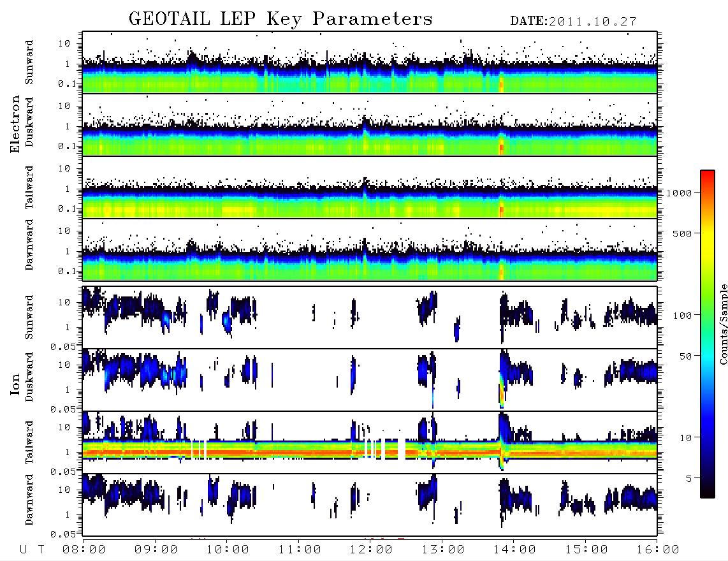This screenshot has height=561, width=728.
Task: Click the Electron Duskward panel label
Action: pos(29,122)
